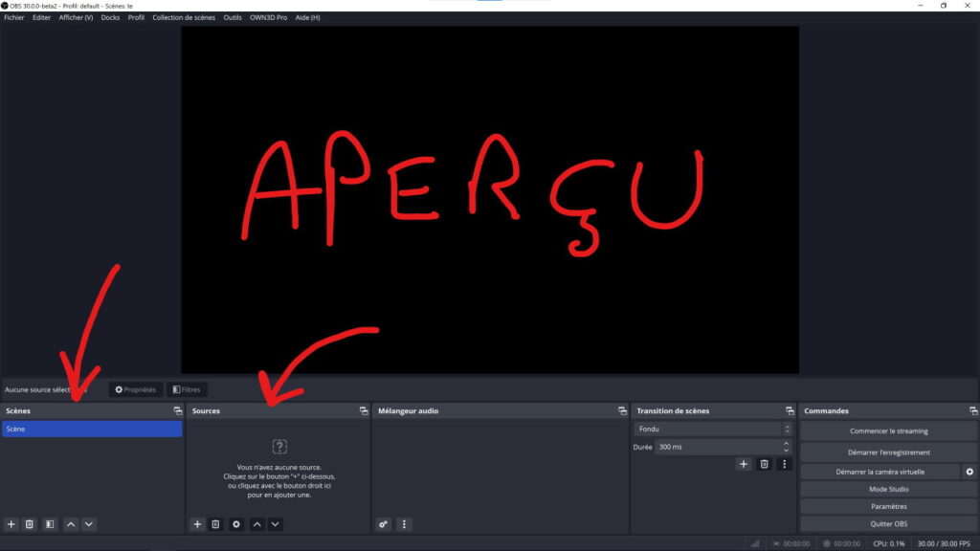Open the transition options menu
Viewport: 980px width, 551px height.
click(784, 464)
